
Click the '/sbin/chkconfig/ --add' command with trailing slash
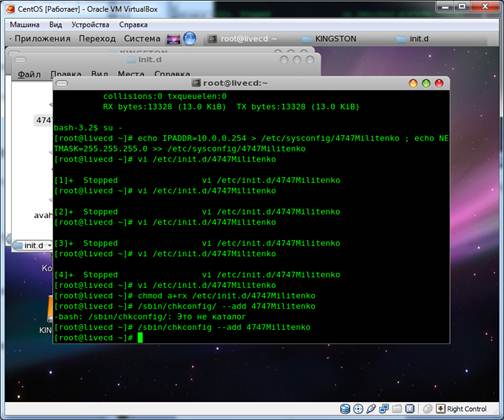(x=184, y=306)
